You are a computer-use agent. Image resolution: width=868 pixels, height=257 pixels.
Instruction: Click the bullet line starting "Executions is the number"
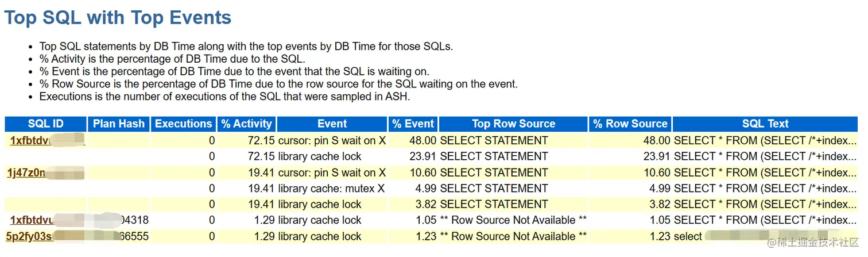point(224,96)
